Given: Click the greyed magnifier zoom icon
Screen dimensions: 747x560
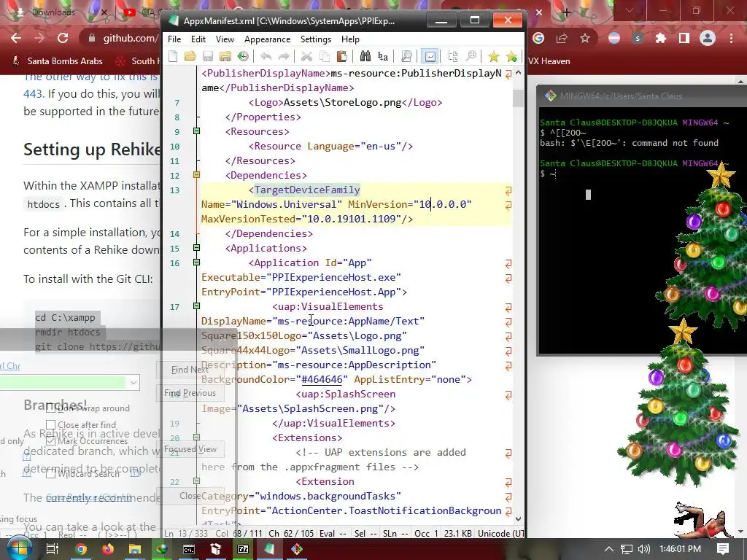Looking at the screenshot, I should click(x=471, y=57).
